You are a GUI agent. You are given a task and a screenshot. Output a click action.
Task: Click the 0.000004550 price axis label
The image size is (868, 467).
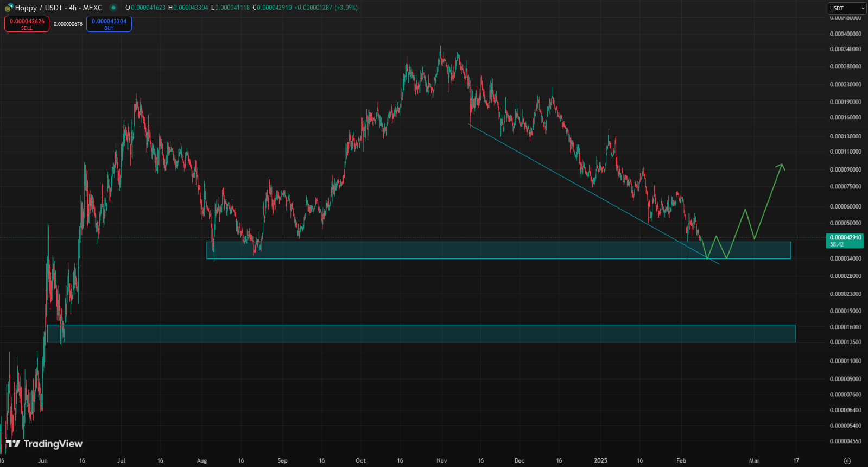pyautogui.click(x=845, y=441)
